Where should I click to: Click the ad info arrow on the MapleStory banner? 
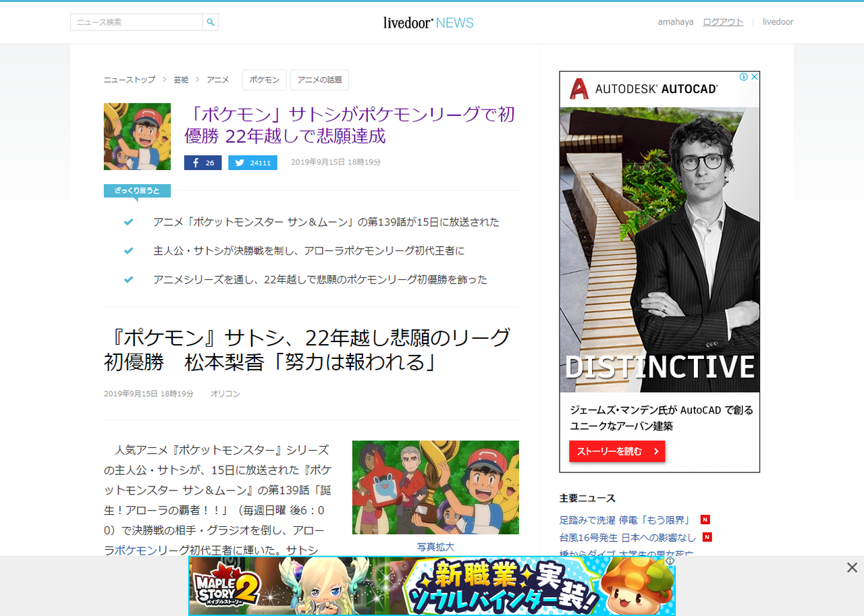point(670,560)
